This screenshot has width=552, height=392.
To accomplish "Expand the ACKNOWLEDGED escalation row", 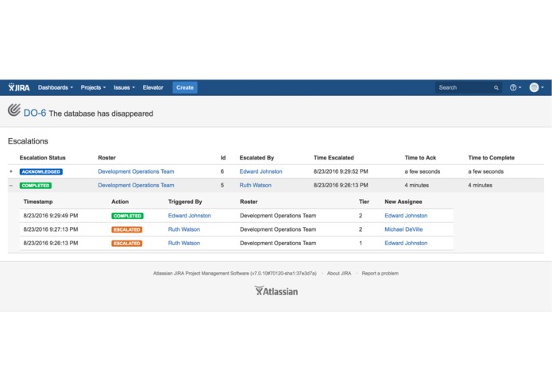I will click(11, 171).
